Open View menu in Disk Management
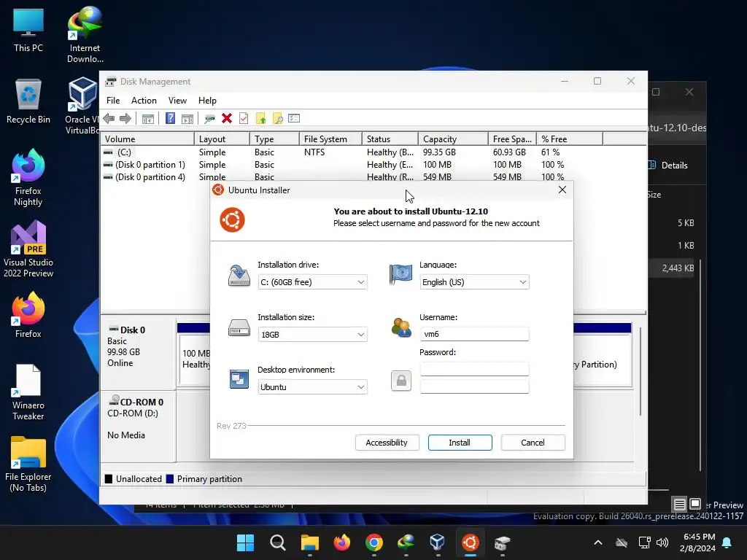The height and width of the screenshot is (560, 747). point(177,101)
